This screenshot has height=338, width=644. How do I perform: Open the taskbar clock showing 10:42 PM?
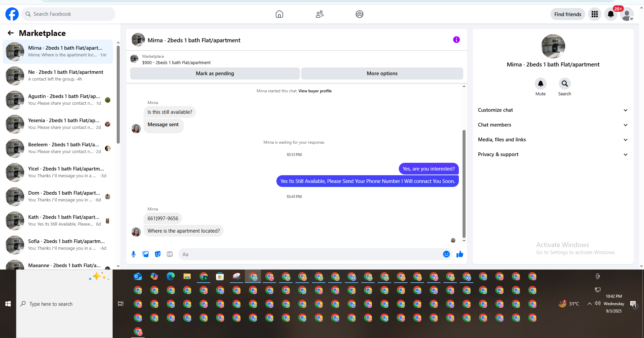[x=614, y=303]
